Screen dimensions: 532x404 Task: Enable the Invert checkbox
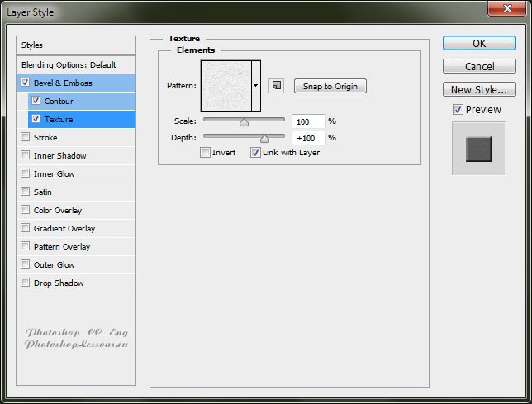coord(205,152)
